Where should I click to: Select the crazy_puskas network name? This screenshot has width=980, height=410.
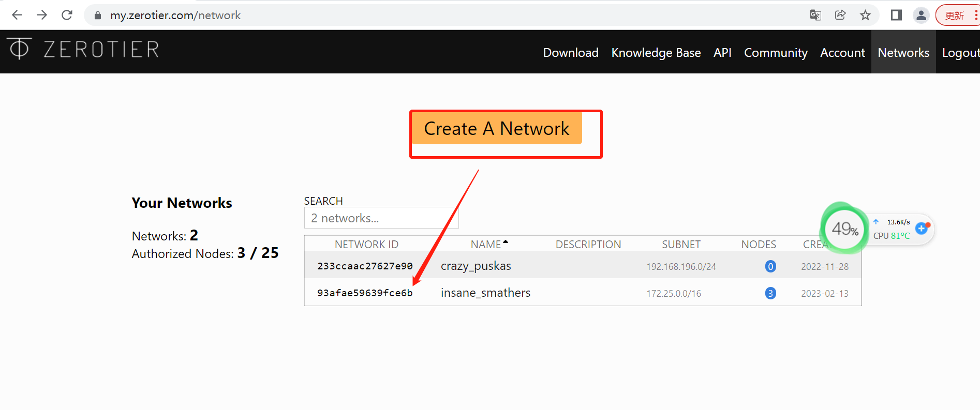pyautogui.click(x=476, y=266)
